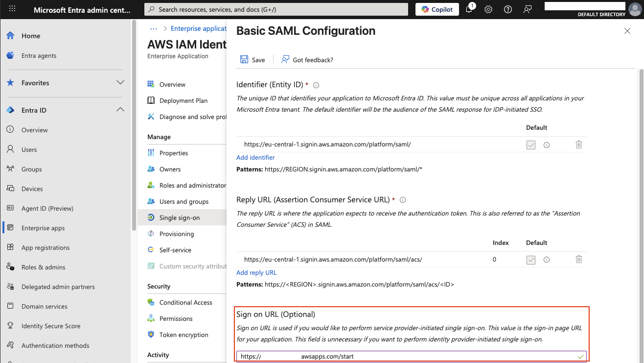644x363 pixels.
Task: Open the notifications bell
Action: [x=469, y=9]
